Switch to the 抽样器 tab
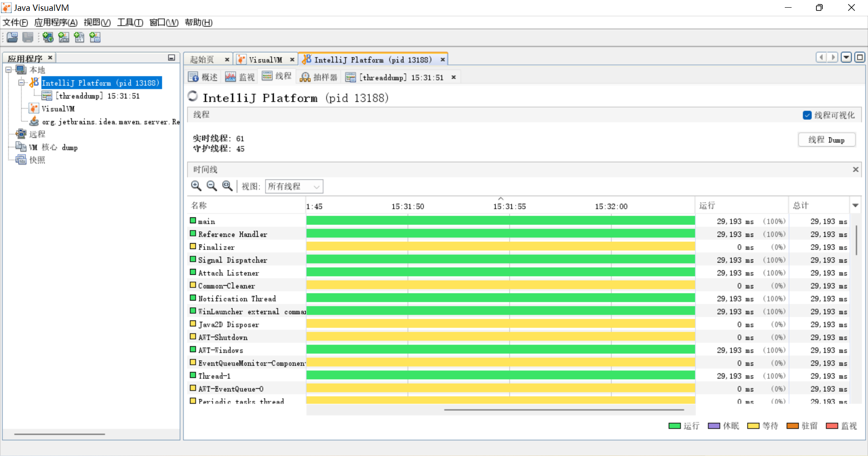Viewport: 868px width, 456px height. click(x=319, y=77)
